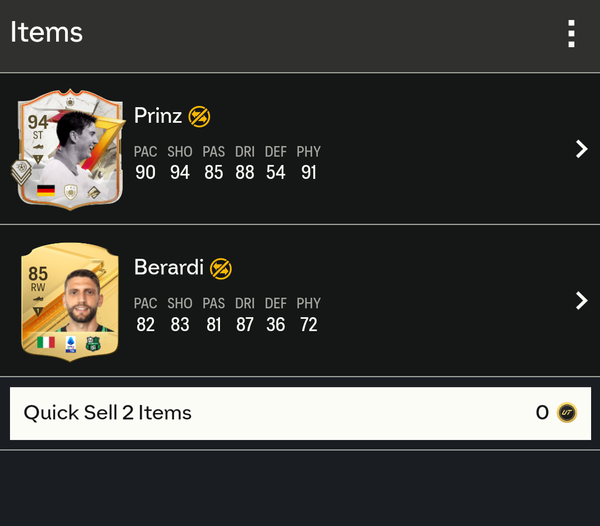Click the Italian flag on Berardi card
600x526 pixels.
click(x=46, y=342)
